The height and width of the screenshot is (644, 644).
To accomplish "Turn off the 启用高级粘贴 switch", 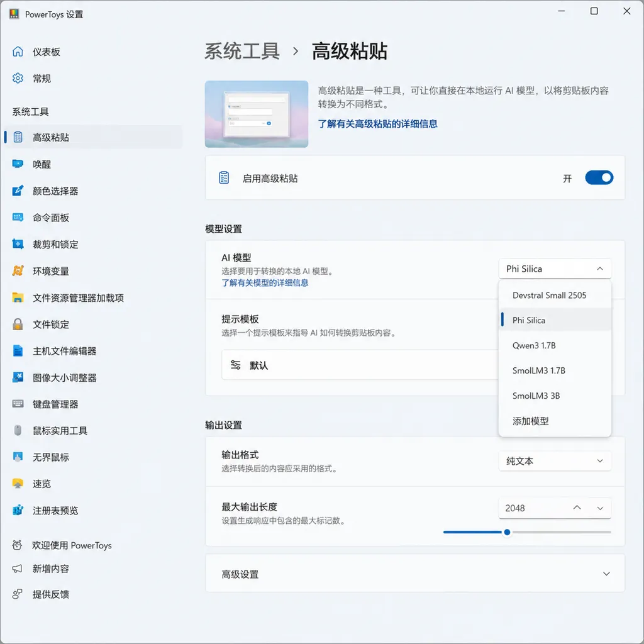I will click(x=599, y=177).
